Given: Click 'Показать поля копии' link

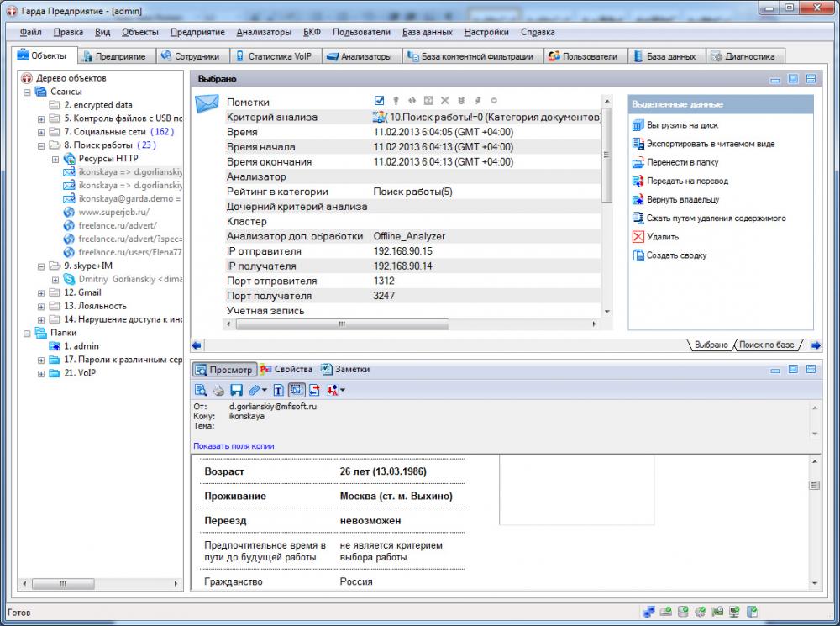Looking at the screenshot, I should [234, 445].
